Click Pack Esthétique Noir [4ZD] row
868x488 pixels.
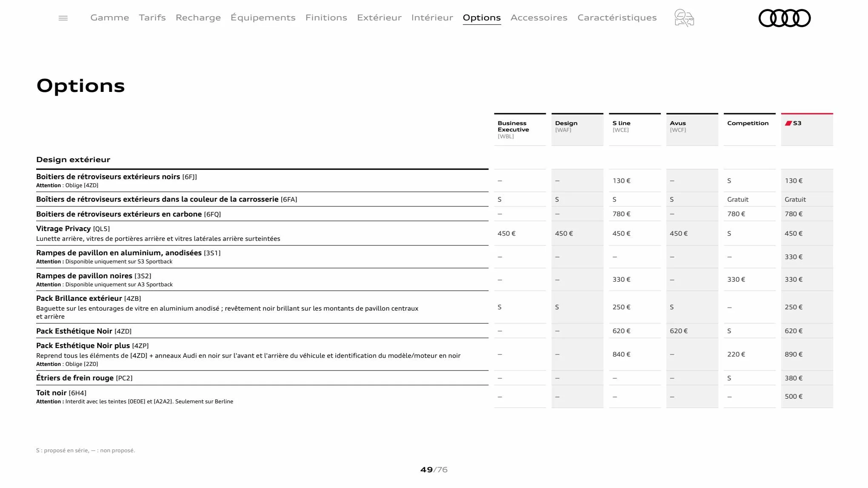click(x=262, y=331)
